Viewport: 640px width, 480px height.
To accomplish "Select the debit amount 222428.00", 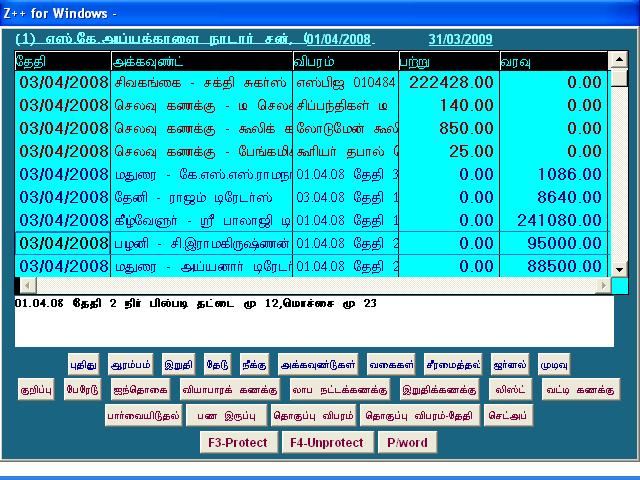I will click(449, 82).
